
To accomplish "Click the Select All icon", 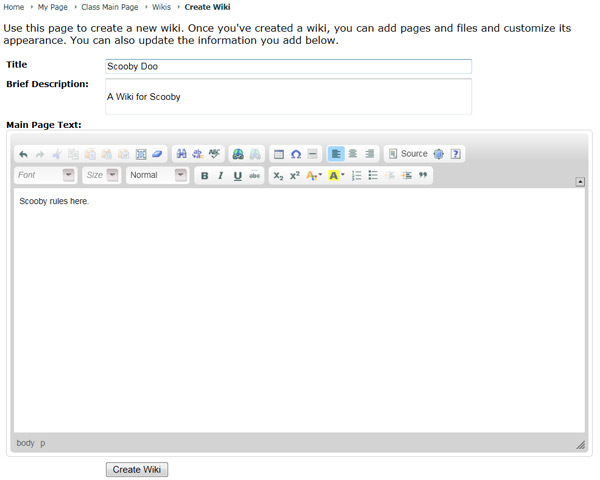I will (x=141, y=154).
